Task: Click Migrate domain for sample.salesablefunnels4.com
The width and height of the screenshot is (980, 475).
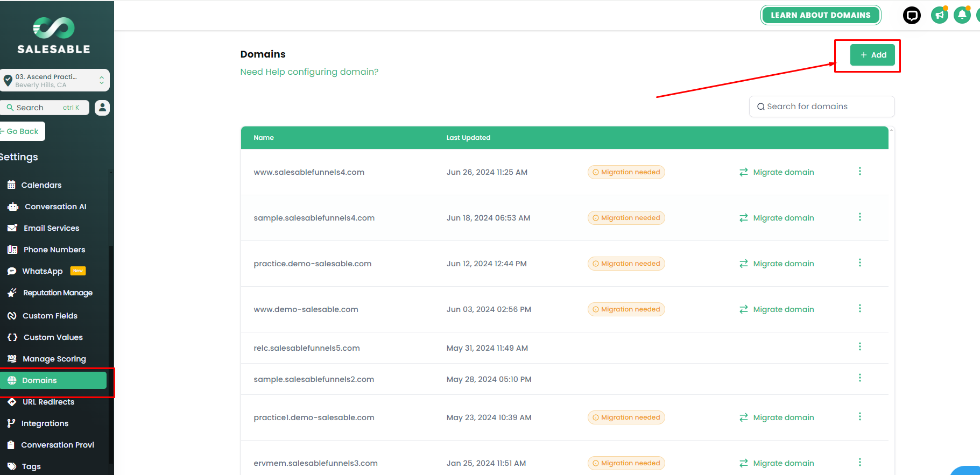Action: [x=777, y=218]
